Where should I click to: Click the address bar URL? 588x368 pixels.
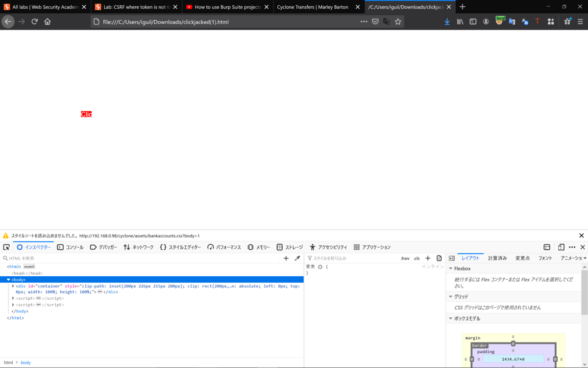coord(166,22)
